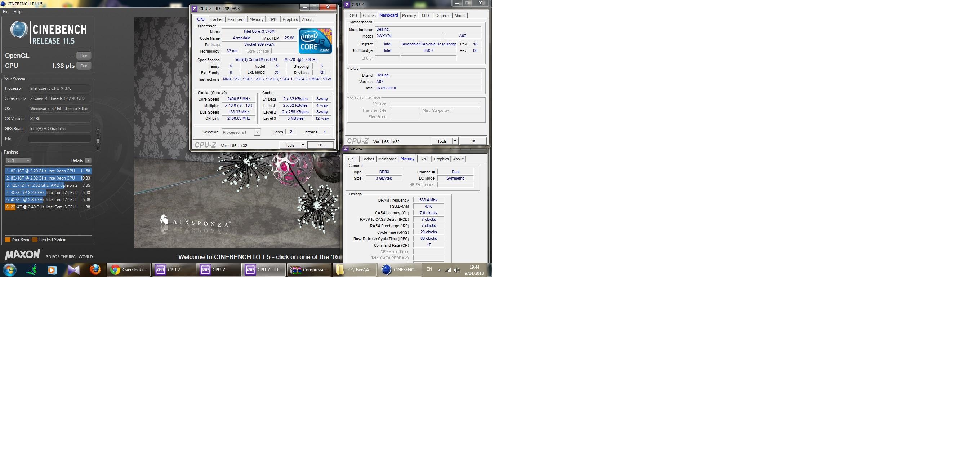Image resolution: width=980 pixels, height=453 pixels.
Task: Select ranking row 4C/8T @ 2.80 GHz Core i7
Action: pyautogui.click(x=48, y=200)
